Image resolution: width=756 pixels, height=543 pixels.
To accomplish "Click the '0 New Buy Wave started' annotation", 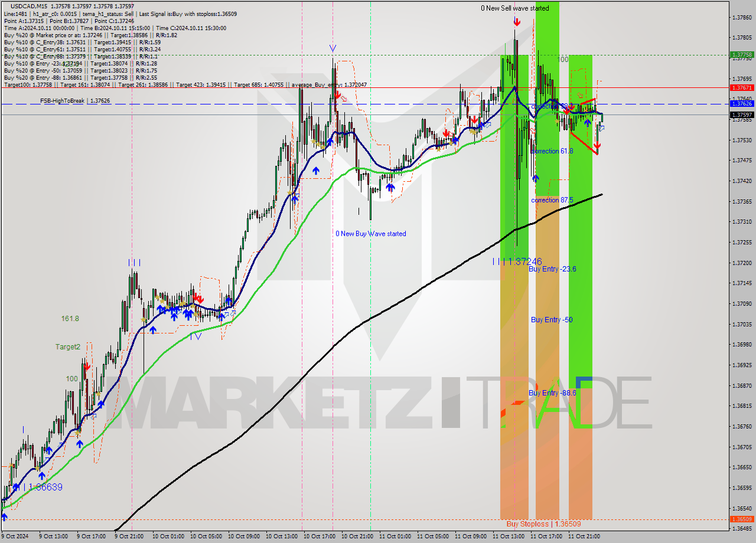I will click(x=371, y=234).
